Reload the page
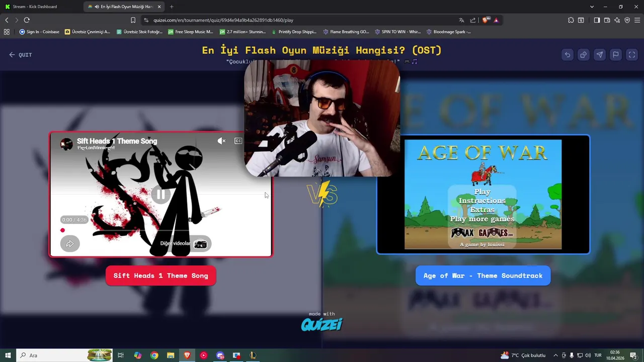 click(x=27, y=20)
